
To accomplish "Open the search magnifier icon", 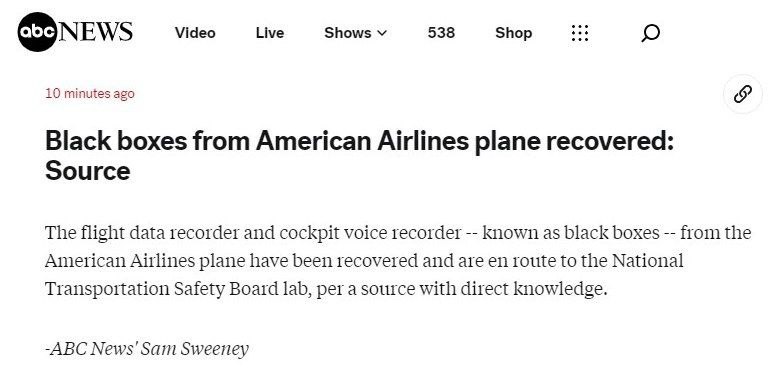I will click(x=650, y=33).
